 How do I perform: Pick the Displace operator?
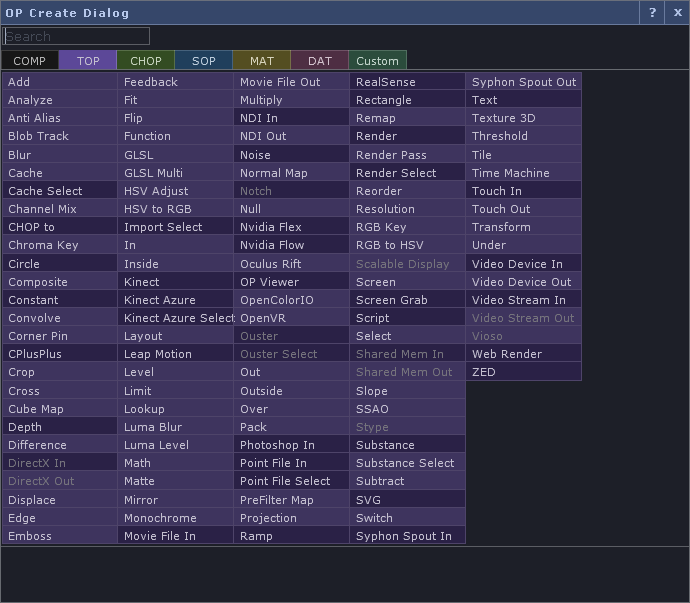point(60,500)
